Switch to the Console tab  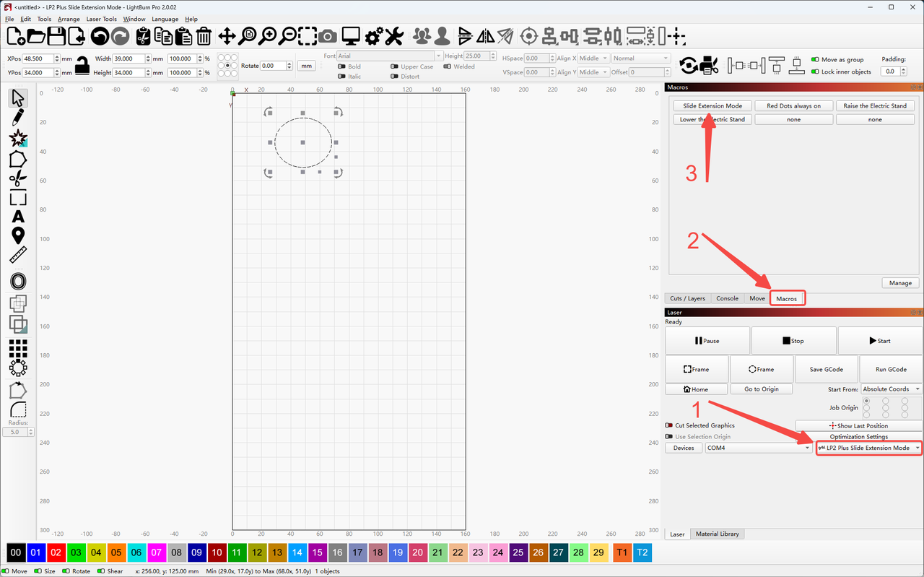point(727,298)
